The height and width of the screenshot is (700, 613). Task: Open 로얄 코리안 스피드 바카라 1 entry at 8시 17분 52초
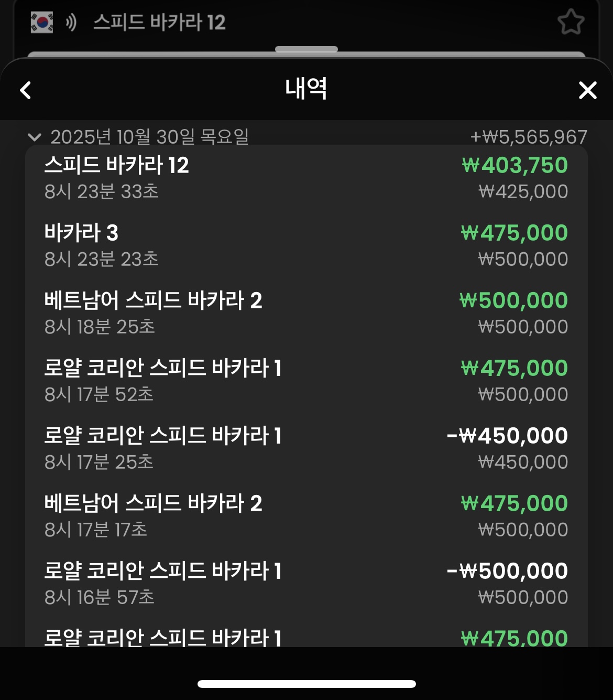tap(306, 381)
